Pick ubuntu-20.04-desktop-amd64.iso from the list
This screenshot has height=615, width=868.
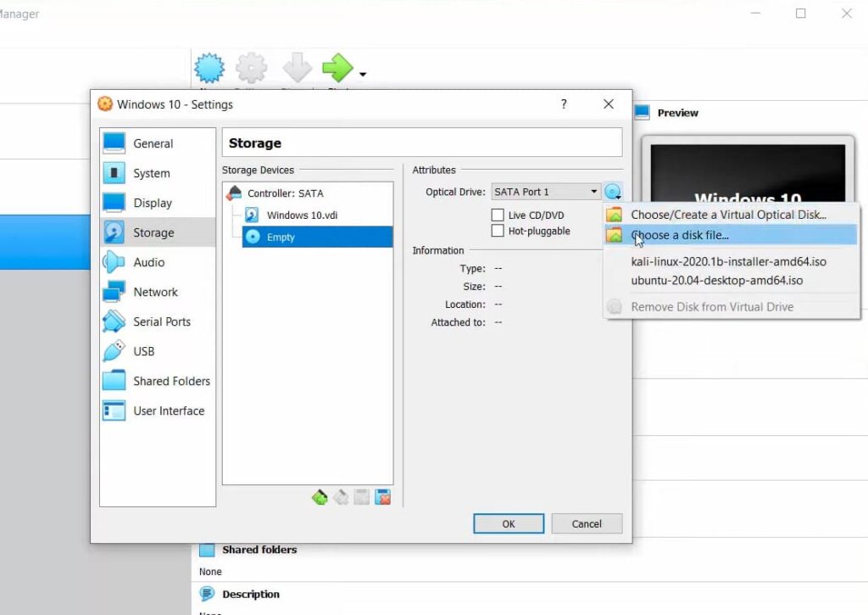pos(716,280)
